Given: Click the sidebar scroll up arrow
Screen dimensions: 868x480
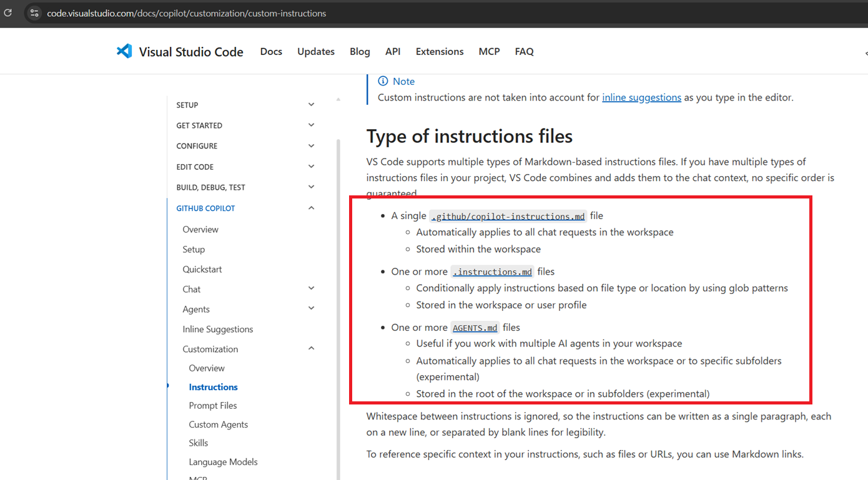Looking at the screenshot, I should [338, 100].
